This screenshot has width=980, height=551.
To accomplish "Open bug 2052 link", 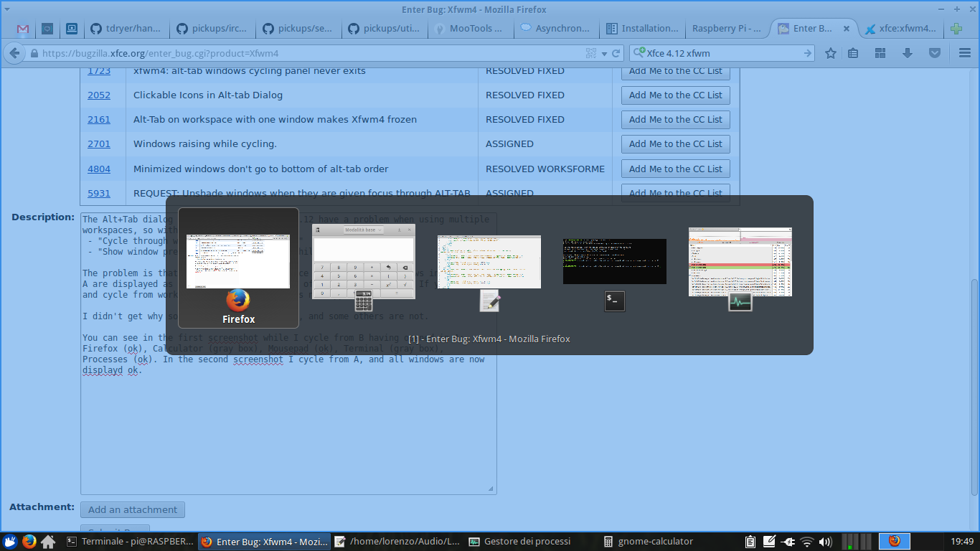I will pos(99,95).
